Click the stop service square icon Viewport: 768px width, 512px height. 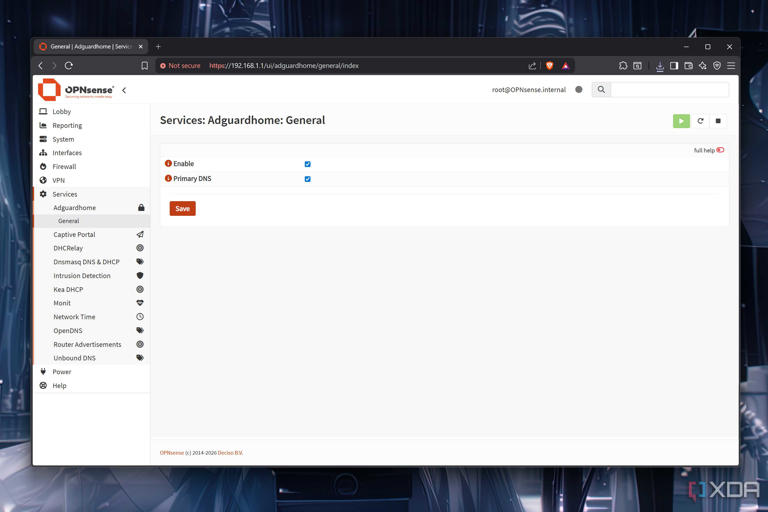[x=718, y=121]
